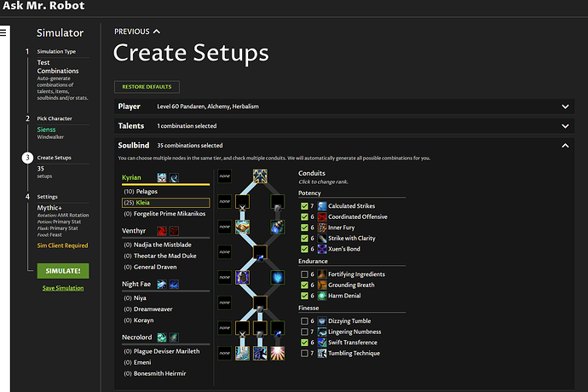Select Kleia soulbind
The image size is (588, 392).
[x=165, y=203]
